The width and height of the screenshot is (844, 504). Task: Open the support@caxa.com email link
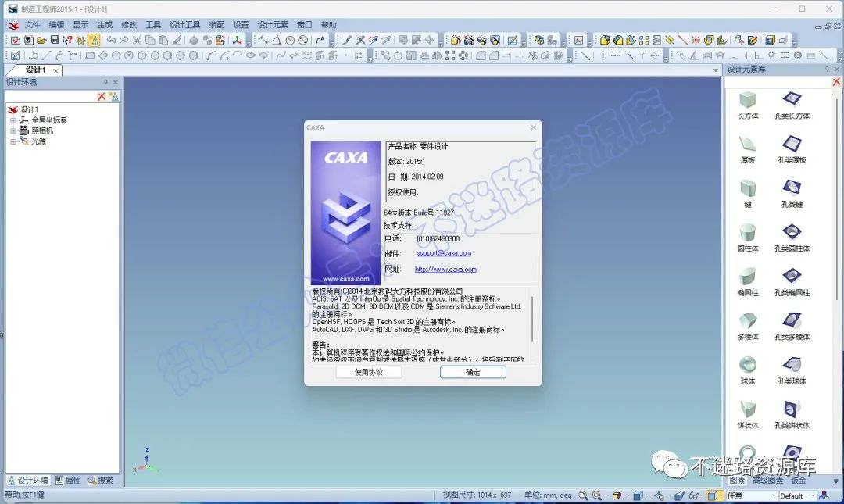coord(444,253)
